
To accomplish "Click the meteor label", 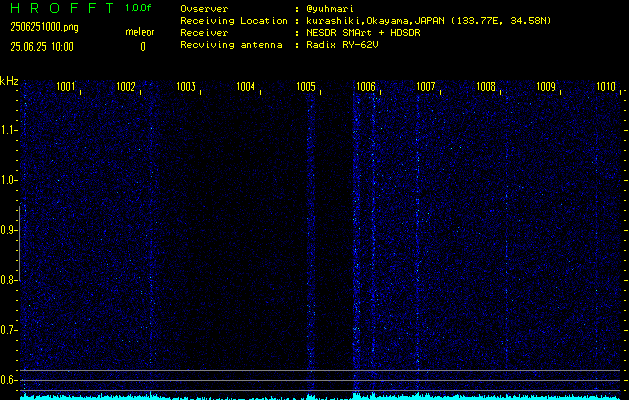I will (140, 32).
